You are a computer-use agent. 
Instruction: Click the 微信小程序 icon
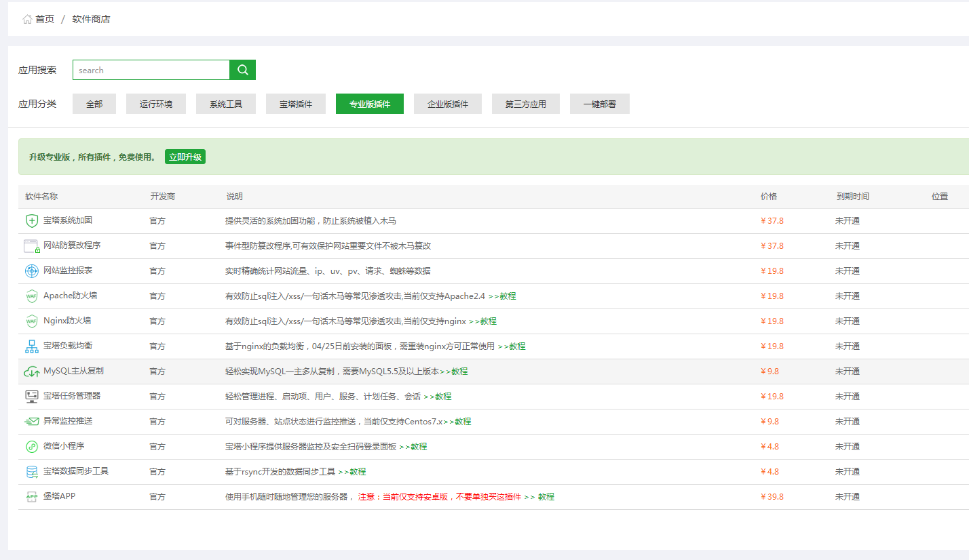[x=31, y=446]
